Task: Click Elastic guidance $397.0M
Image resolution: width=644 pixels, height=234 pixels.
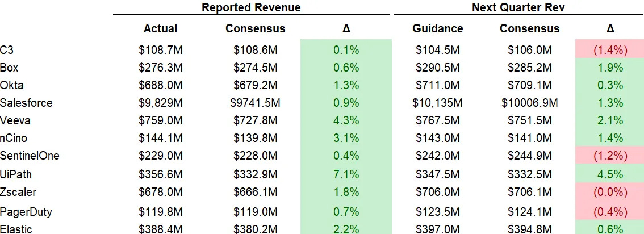Action: point(438,229)
